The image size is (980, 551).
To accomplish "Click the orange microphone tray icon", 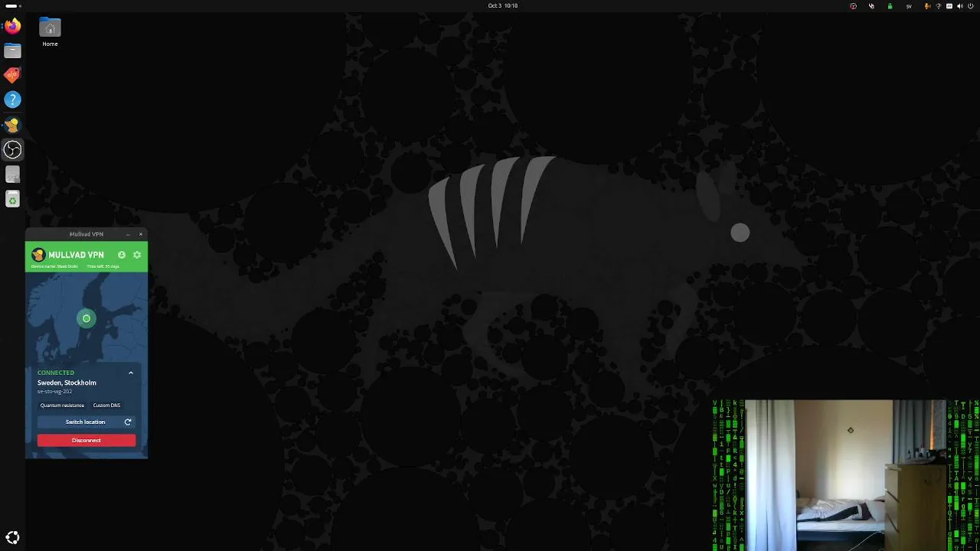I will point(928,5).
